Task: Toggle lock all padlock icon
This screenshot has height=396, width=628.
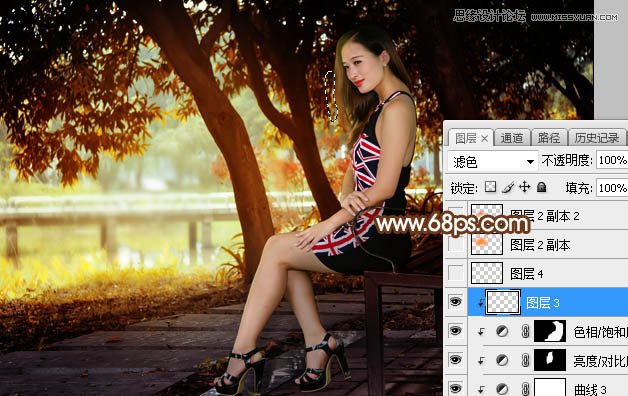Action: click(x=541, y=187)
